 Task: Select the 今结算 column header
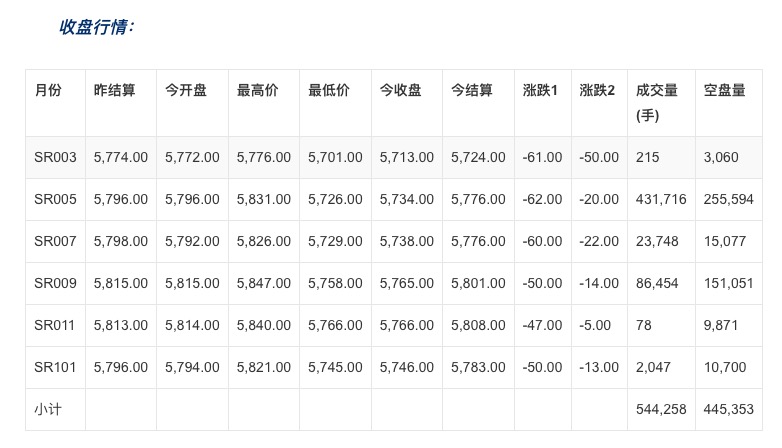click(472, 91)
